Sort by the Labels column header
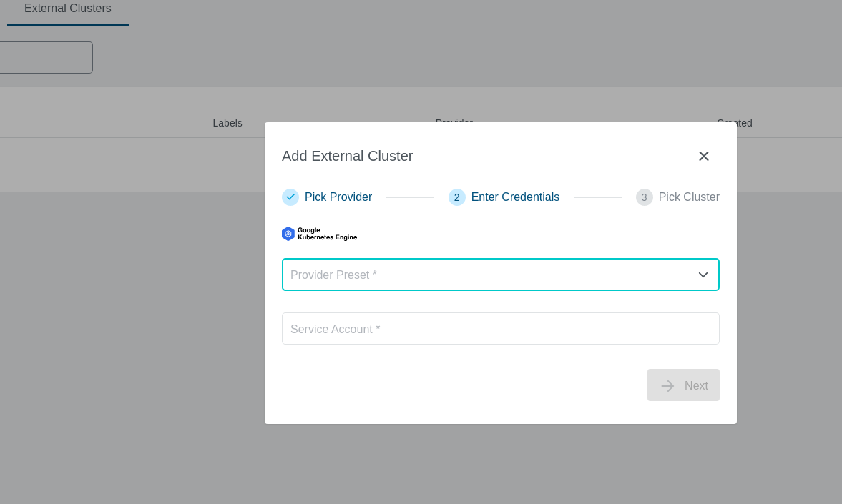 [x=227, y=123]
